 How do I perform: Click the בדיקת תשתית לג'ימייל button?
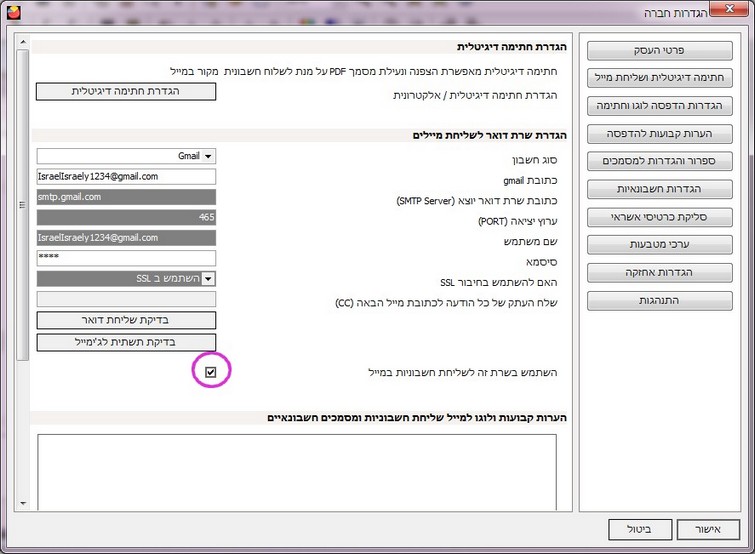point(126,342)
